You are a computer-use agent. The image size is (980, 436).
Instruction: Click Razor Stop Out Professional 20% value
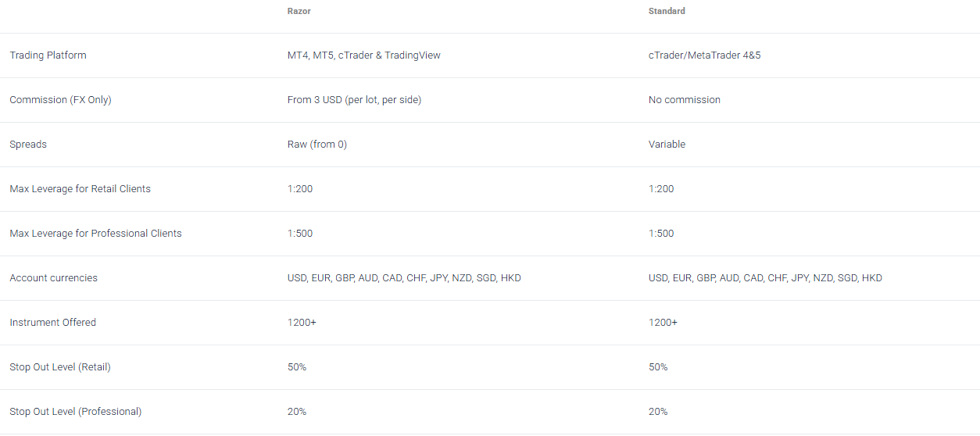297,412
